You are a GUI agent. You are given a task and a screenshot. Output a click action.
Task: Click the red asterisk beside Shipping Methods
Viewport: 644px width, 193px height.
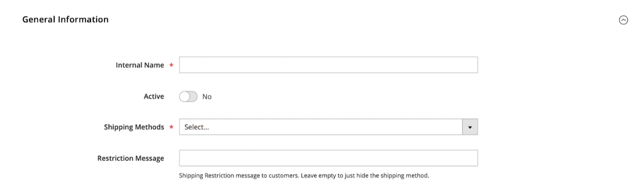point(171,128)
